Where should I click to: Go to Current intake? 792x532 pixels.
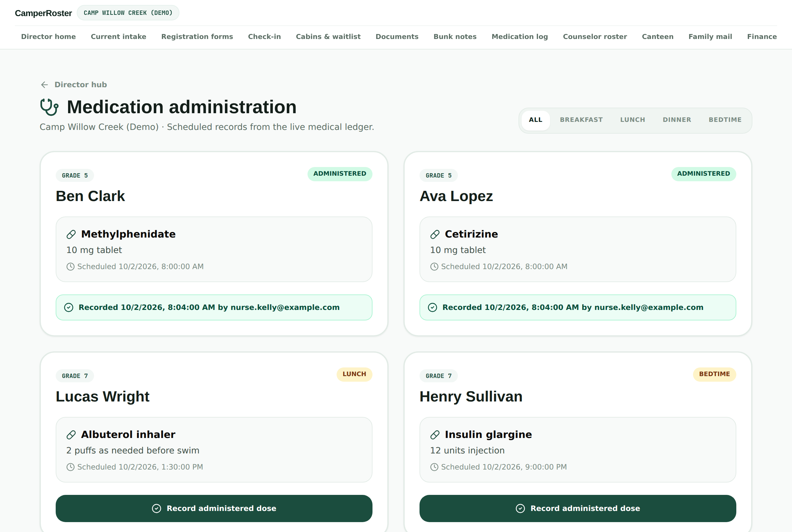pyautogui.click(x=118, y=36)
